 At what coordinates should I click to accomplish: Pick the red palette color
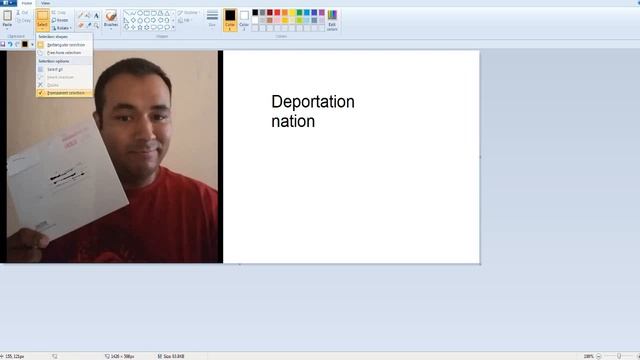point(277,13)
